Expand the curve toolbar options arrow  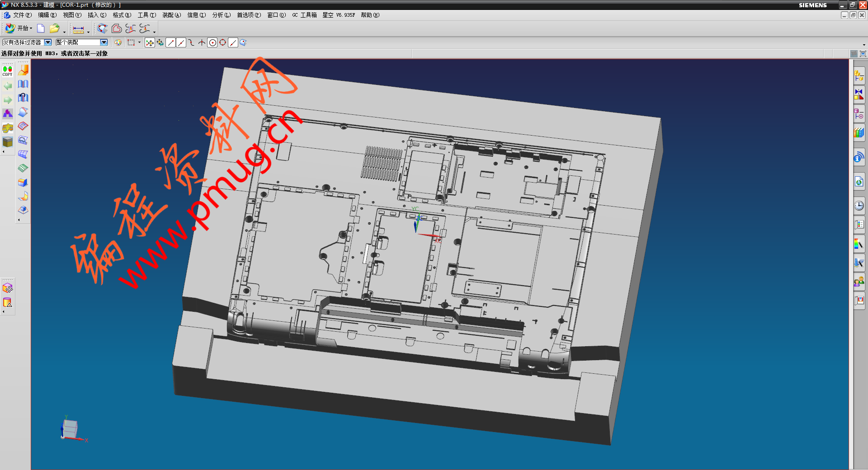click(155, 32)
